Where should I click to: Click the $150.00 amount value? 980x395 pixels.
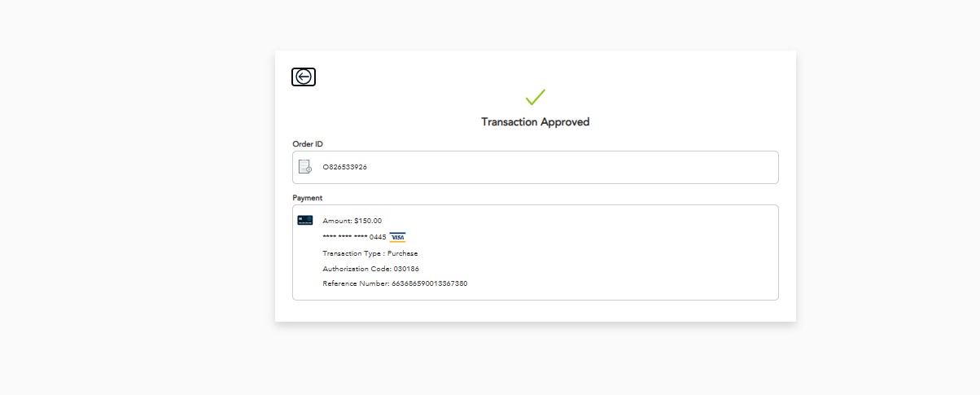point(368,221)
